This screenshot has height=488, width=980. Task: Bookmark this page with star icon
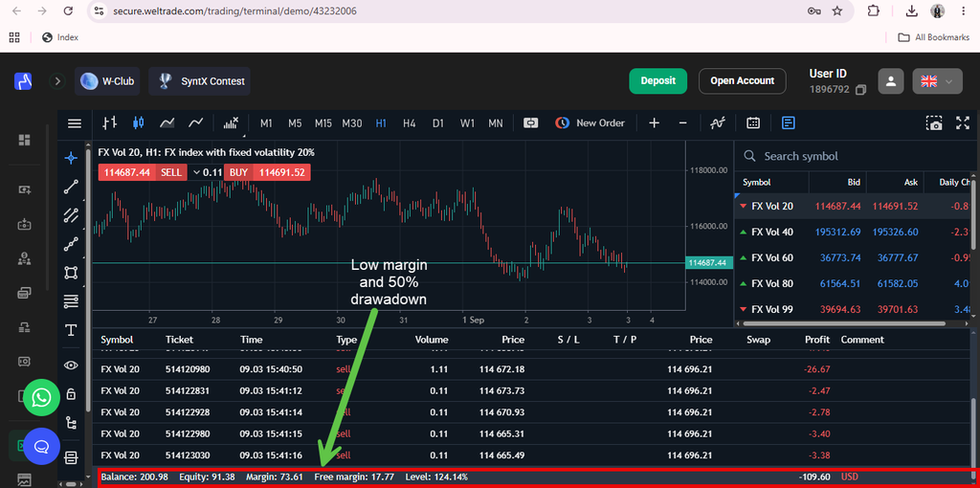click(x=837, y=11)
